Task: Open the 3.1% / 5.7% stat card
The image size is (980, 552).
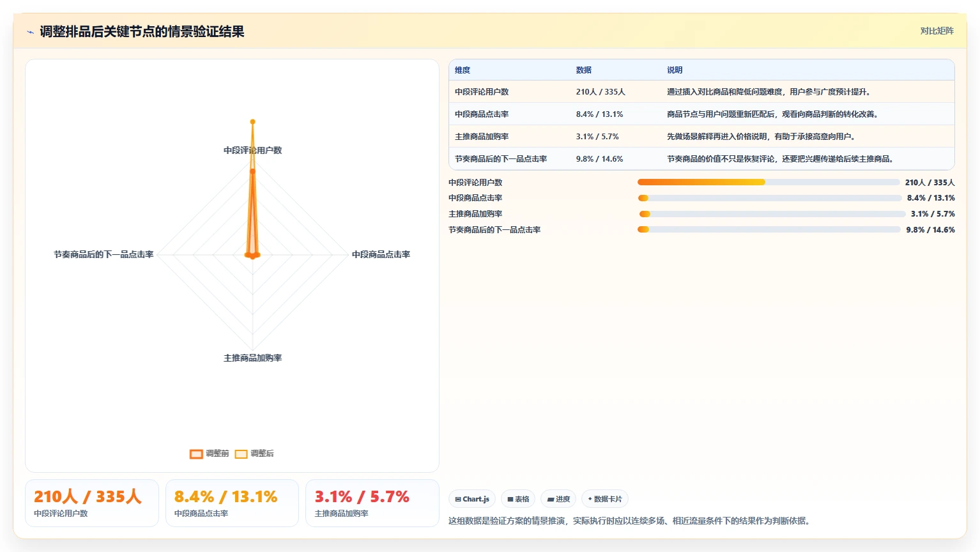Action: (x=372, y=503)
